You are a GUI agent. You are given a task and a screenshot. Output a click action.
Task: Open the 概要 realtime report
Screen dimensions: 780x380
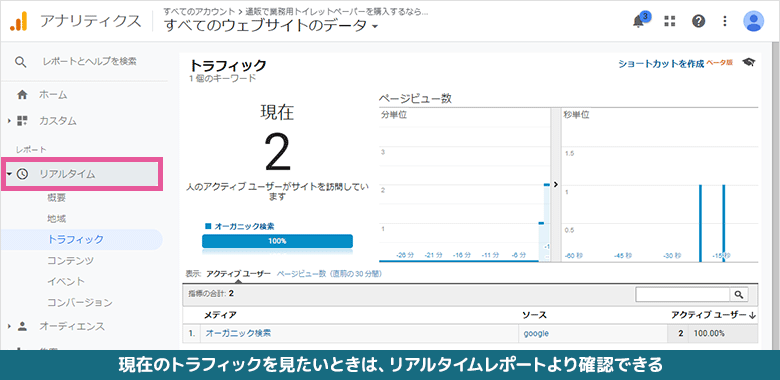click(57, 198)
